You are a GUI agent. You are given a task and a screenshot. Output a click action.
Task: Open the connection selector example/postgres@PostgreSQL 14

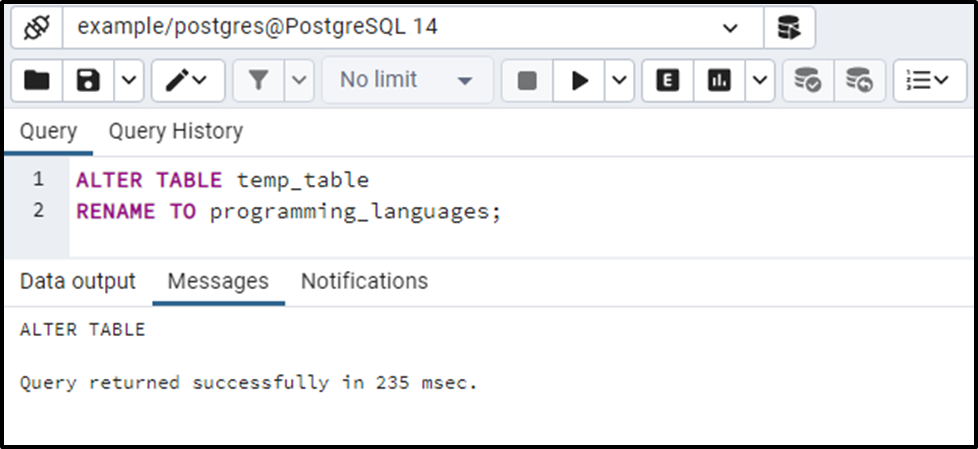pyautogui.click(x=413, y=28)
